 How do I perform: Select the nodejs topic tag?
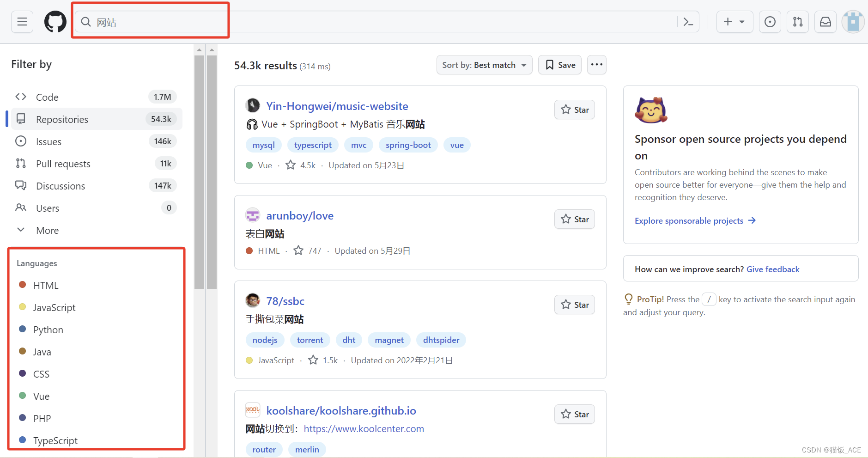point(265,340)
